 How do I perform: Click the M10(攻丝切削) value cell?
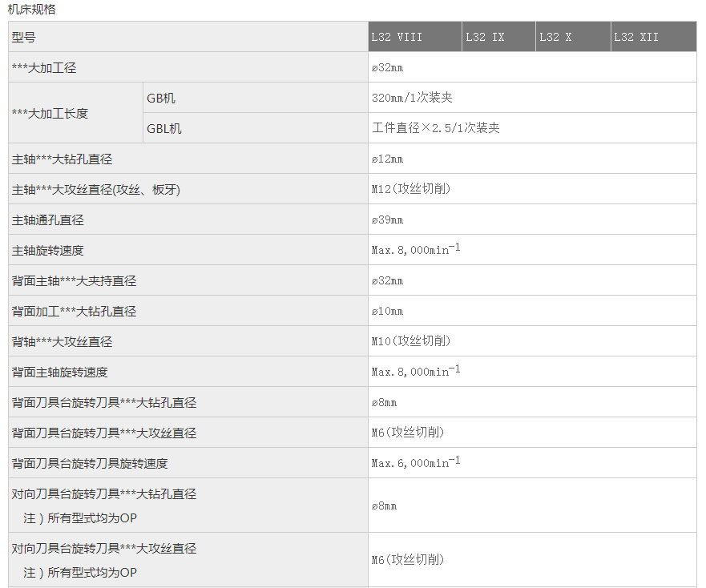(x=411, y=341)
